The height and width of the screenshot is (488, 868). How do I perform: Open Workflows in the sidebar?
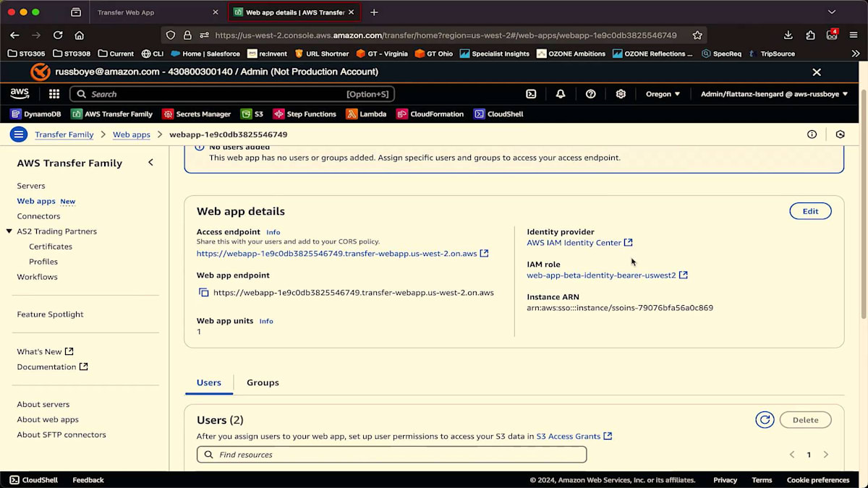tap(37, 277)
